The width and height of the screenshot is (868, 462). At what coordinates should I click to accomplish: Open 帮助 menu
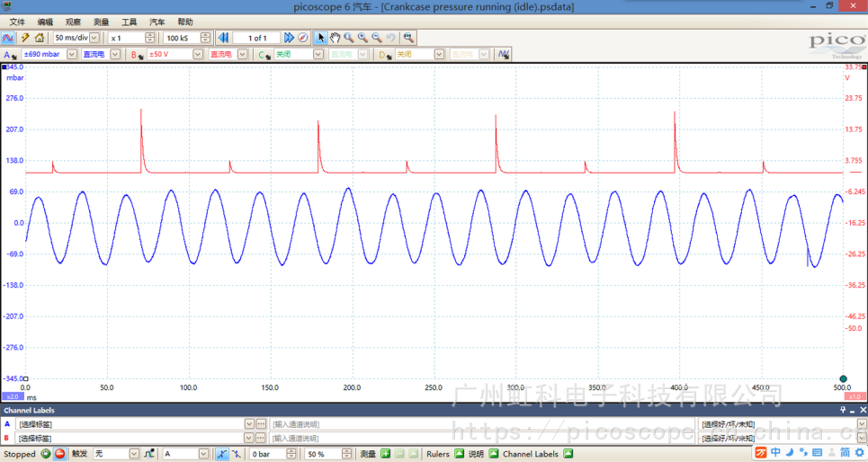[185, 22]
